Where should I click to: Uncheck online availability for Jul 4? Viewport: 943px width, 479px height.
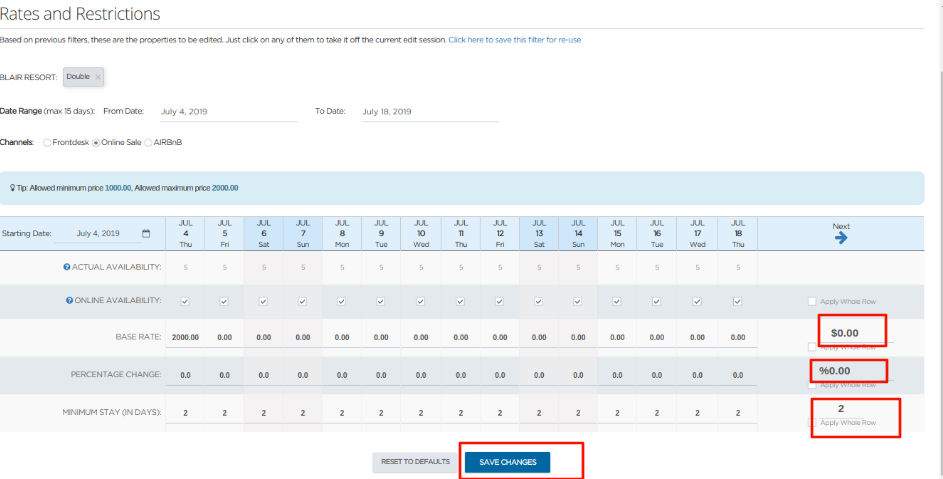(x=185, y=301)
